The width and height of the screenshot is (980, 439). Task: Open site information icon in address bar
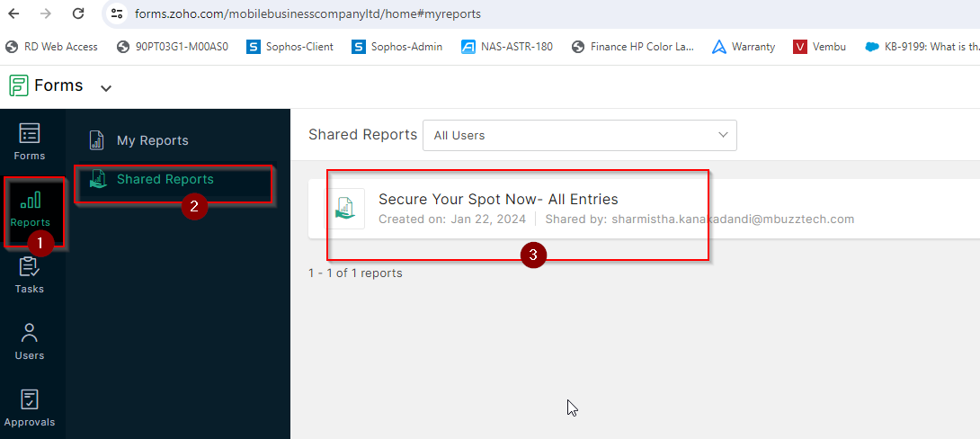(116, 13)
